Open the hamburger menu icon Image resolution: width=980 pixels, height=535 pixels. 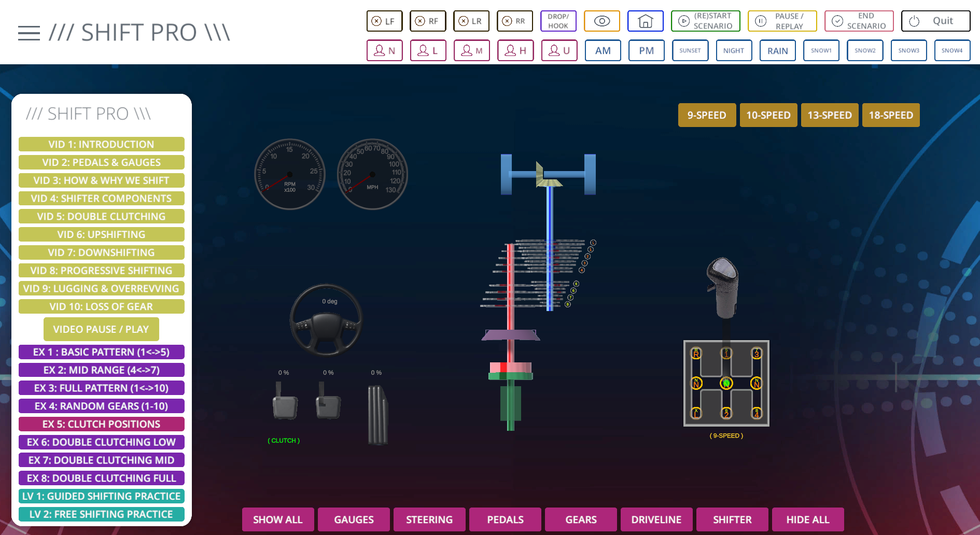[x=29, y=33]
